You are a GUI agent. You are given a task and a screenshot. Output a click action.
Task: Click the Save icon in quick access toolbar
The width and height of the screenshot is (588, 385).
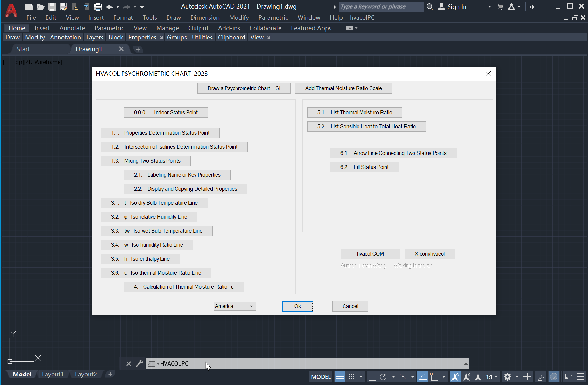(52, 7)
